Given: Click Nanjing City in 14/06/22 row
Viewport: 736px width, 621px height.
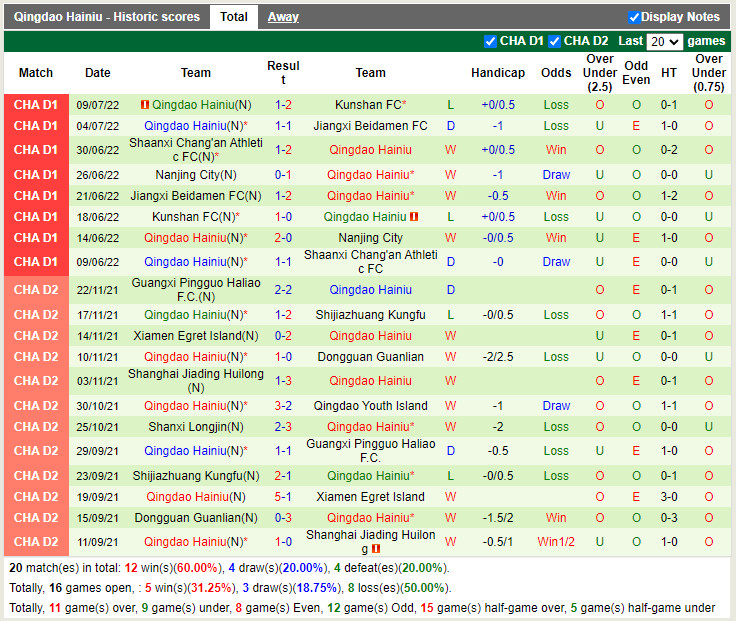Looking at the screenshot, I should point(370,238).
